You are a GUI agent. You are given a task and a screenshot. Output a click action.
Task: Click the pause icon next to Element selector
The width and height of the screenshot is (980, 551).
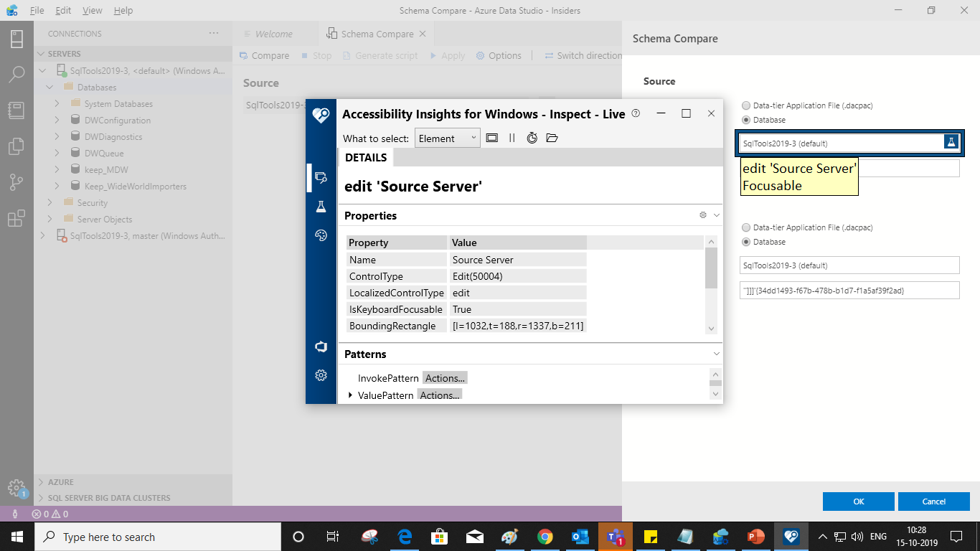[x=511, y=138]
